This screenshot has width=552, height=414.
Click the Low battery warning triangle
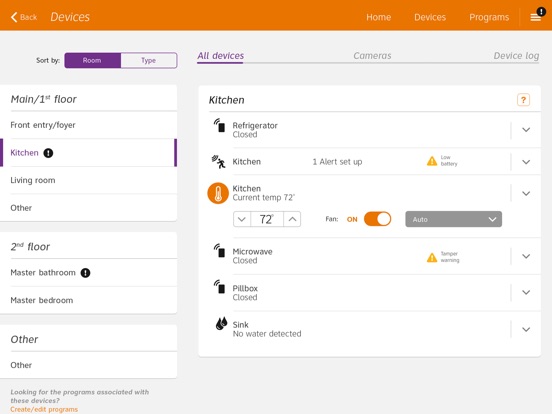click(432, 161)
